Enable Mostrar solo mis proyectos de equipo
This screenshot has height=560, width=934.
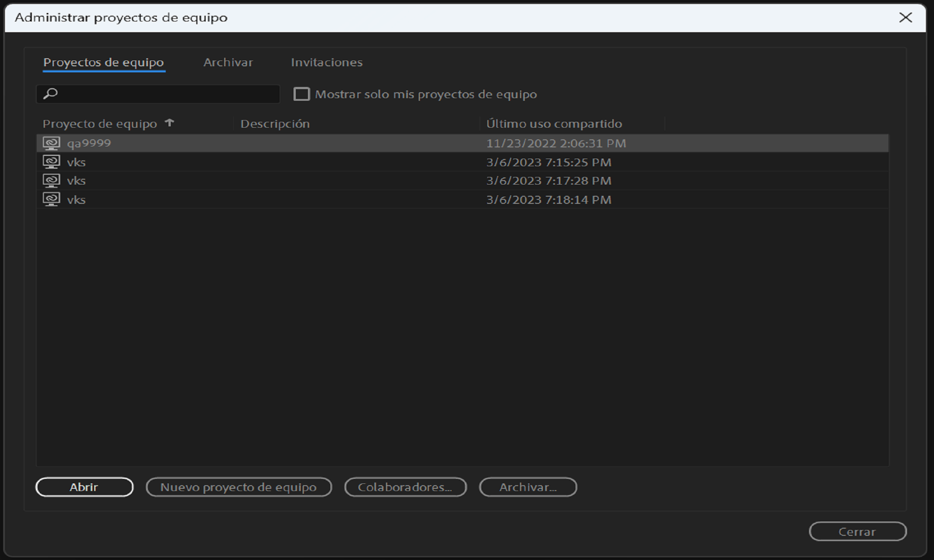coord(302,94)
